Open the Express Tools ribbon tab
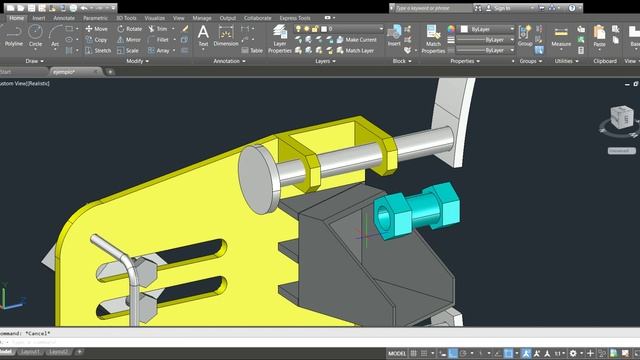640x360 pixels. coord(295,18)
